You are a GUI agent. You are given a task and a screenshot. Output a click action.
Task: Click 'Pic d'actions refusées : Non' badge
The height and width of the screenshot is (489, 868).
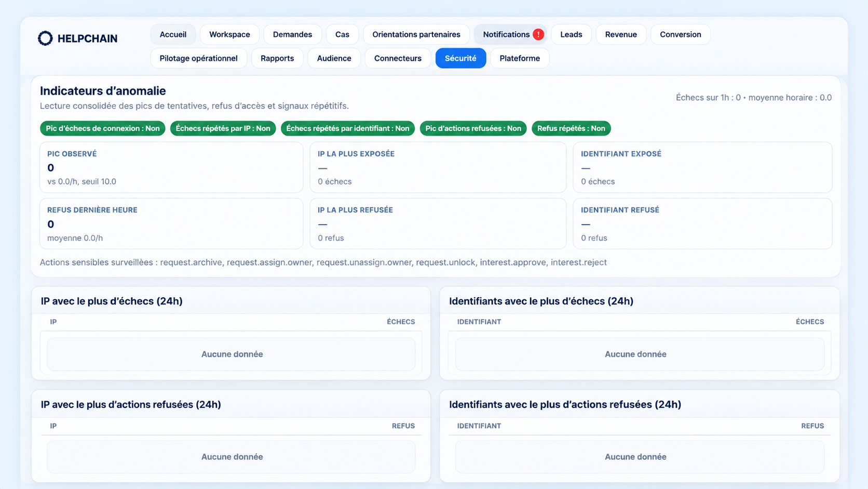(473, 128)
